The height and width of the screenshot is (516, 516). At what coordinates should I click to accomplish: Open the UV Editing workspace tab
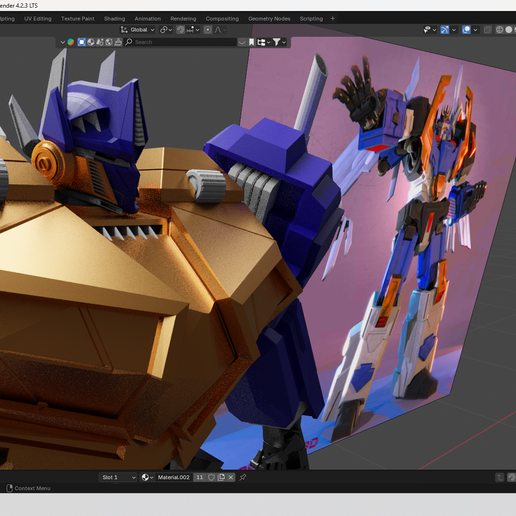pyautogui.click(x=38, y=19)
